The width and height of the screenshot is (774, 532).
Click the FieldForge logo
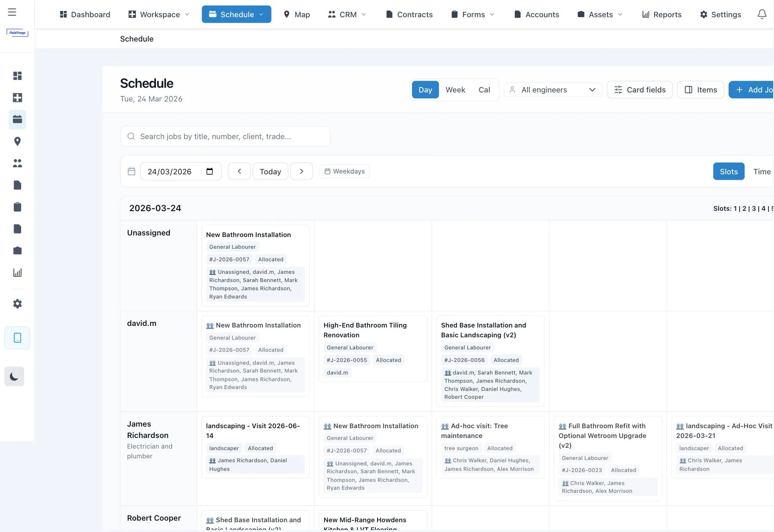pyautogui.click(x=17, y=33)
